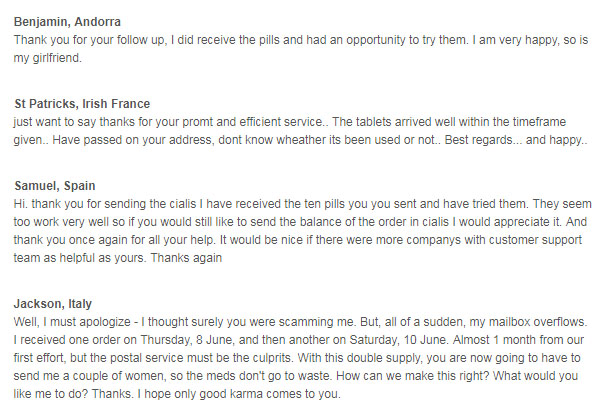
Task: Click the line starting "just want to say thanks"
Action: pos(298,121)
